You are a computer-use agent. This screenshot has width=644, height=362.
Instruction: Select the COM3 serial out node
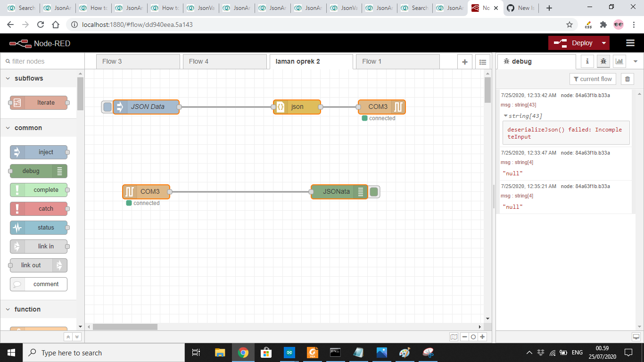click(x=382, y=107)
